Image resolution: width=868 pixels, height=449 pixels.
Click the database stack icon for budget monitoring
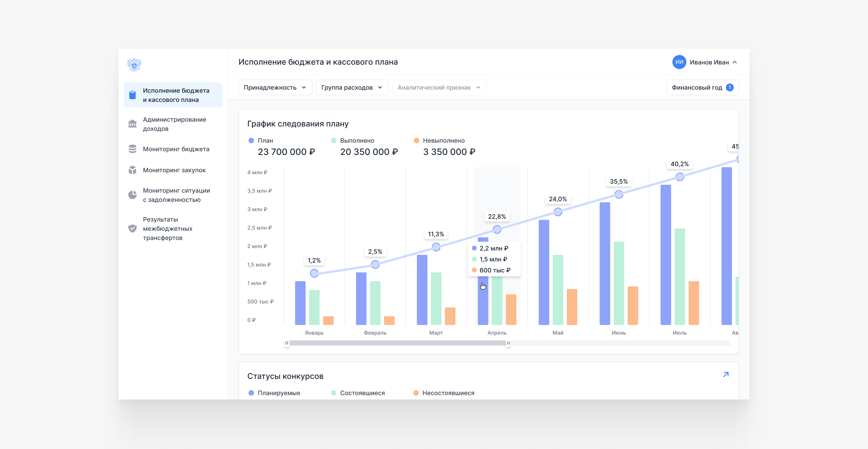click(132, 149)
